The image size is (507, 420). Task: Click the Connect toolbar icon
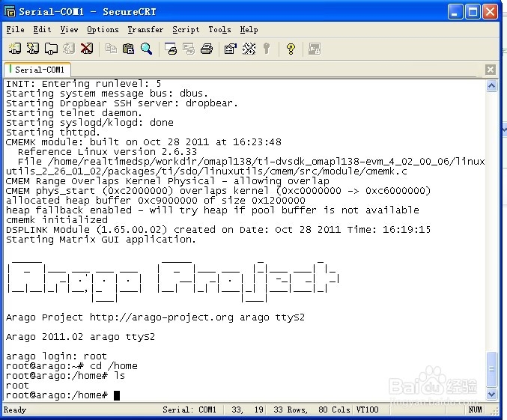(15, 49)
